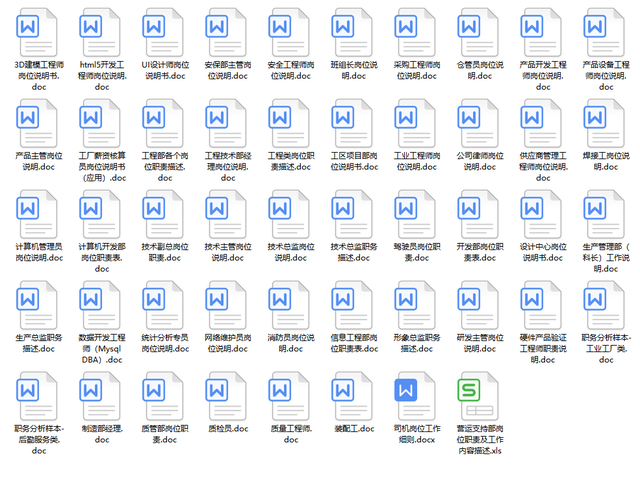The height and width of the screenshot is (497, 640).
Task: Select the 设计中心岗位说明书.doc icon
Action: (x=540, y=214)
